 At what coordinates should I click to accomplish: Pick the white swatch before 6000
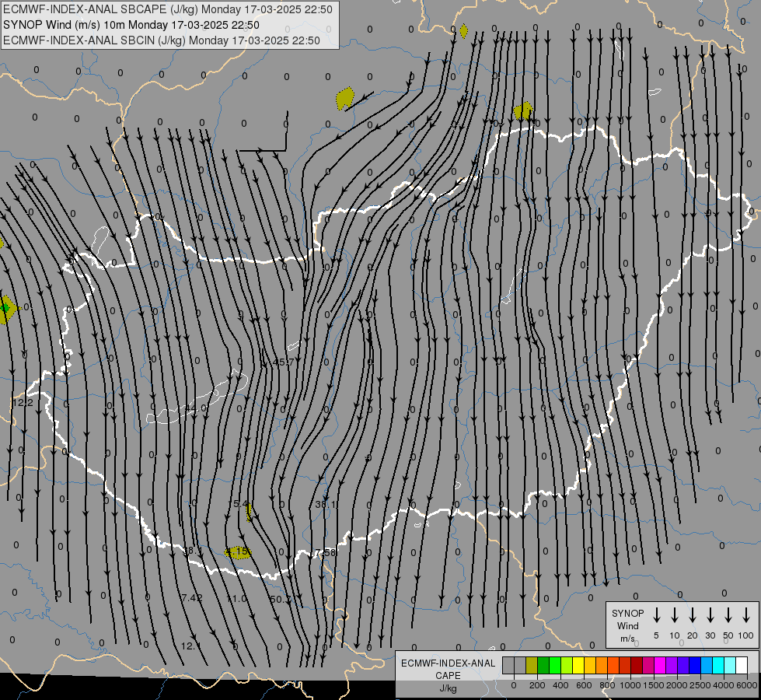pos(741,666)
